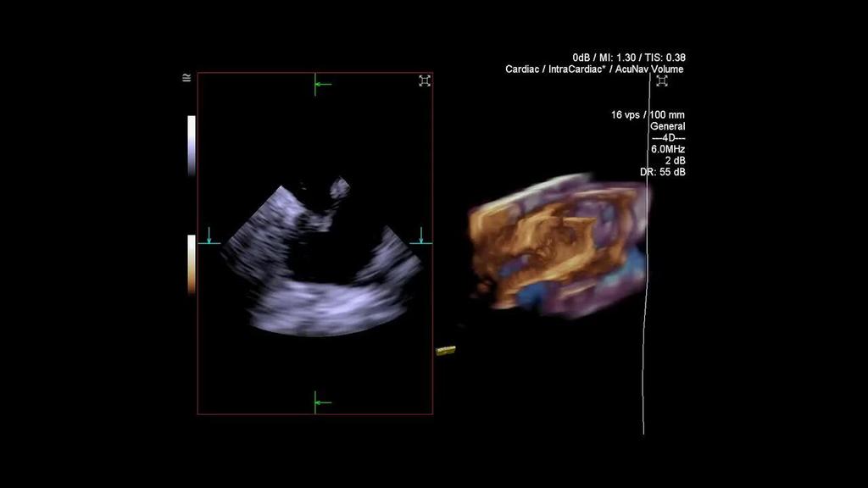868x488 pixels.
Task: Toggle the 2 dB gain indicator
Action: pos(674,159)
